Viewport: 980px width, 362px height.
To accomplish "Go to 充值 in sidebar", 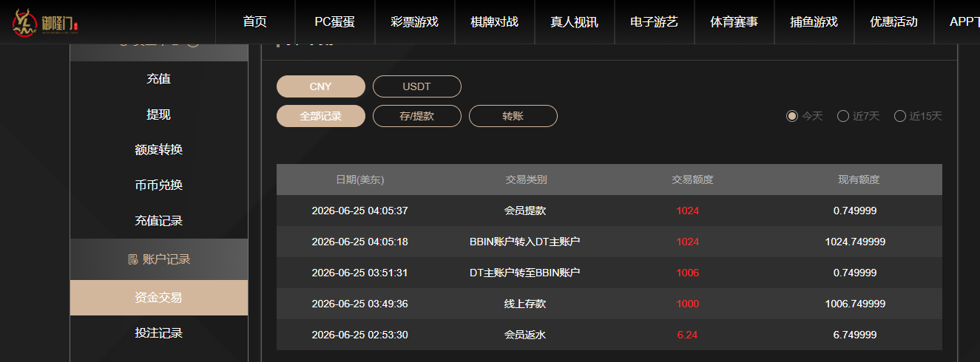I will click(159, 79).
